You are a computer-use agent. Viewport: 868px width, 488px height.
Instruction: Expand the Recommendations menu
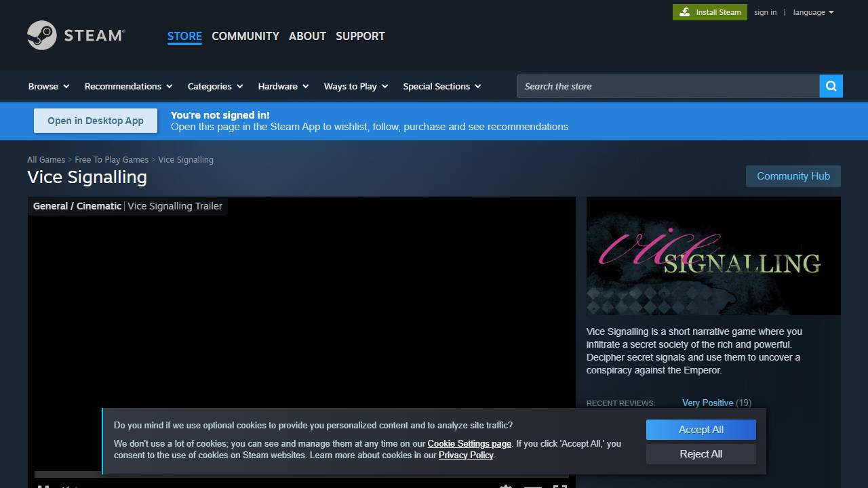(x=128, y=86)
